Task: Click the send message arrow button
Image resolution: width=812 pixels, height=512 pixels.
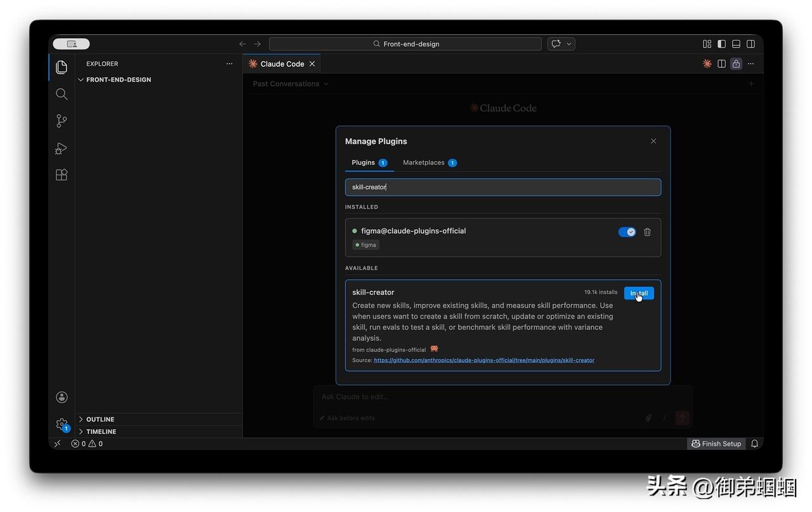Action: tap(682, 418)
